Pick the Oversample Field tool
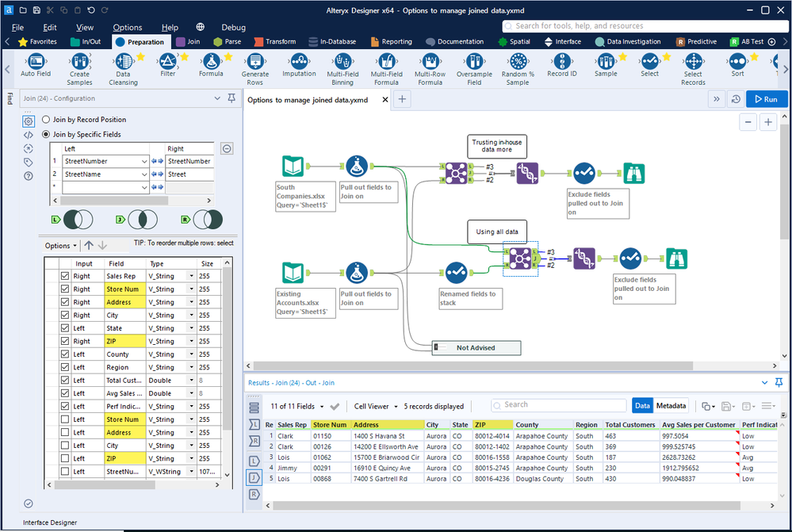The height and width of the screenshot is (532, 792). (x=474, y=70)
